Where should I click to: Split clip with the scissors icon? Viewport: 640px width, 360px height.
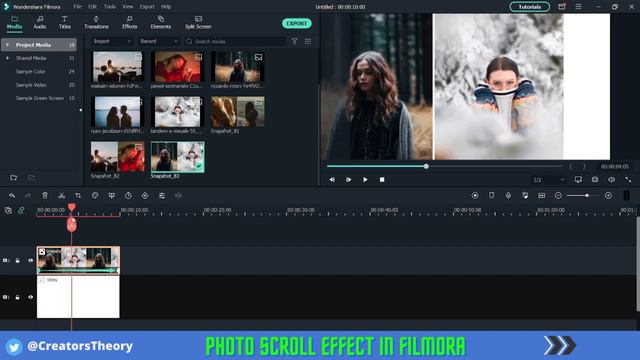click(62, 196)
